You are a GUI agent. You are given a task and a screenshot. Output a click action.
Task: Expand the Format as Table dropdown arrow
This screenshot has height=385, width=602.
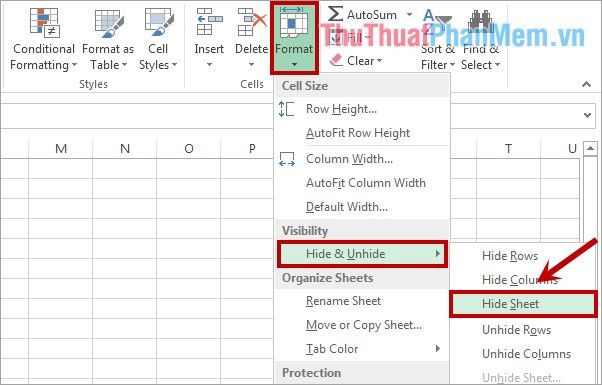click(x=124, y=64)
